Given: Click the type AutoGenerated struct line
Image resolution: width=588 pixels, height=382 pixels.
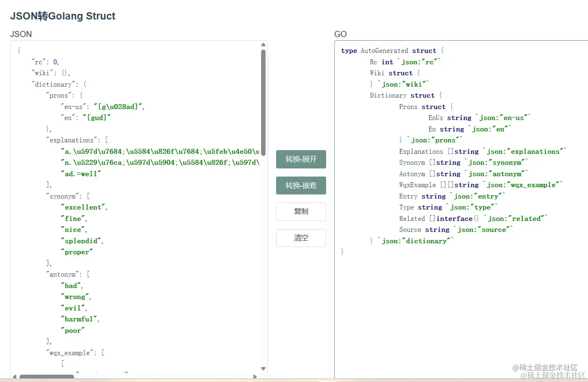Looking at the screenshot, I should [392, 51].
